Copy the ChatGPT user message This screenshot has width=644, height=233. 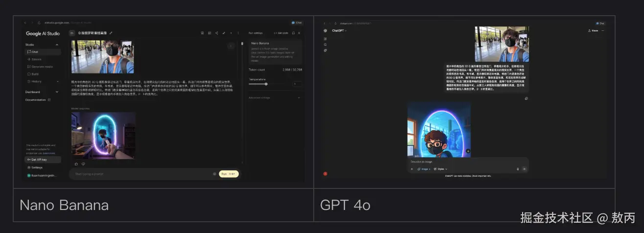[526, 98]
